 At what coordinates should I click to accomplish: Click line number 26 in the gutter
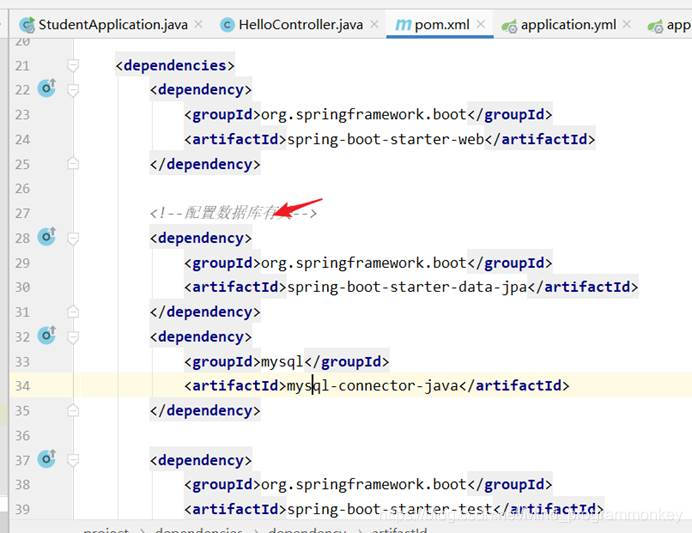click(x=23, y=189)
